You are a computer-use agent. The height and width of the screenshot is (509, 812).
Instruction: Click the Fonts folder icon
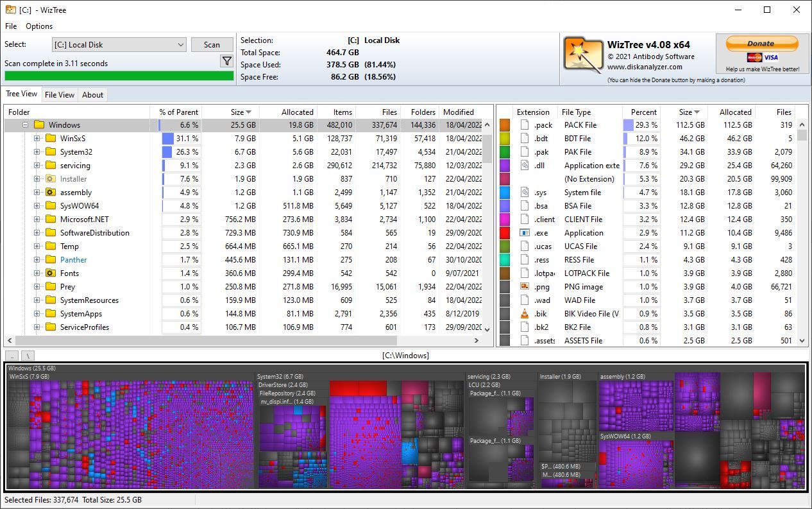51,273
